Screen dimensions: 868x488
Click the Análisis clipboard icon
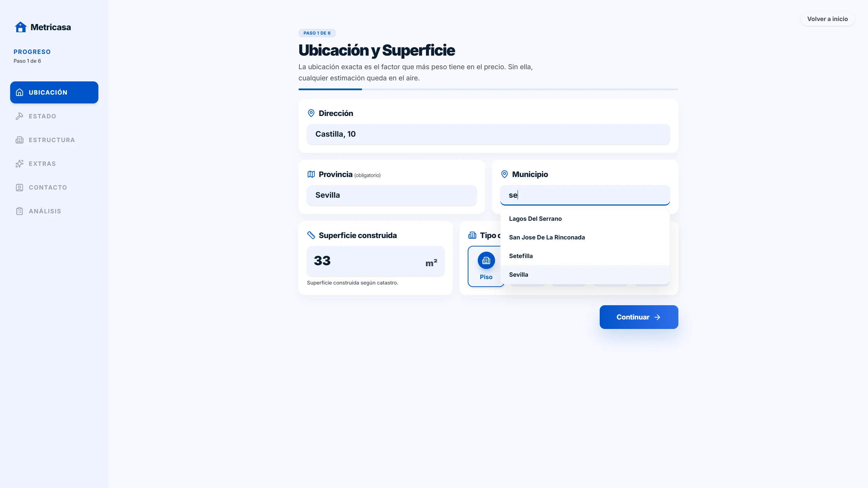click(x=19, y=211)
